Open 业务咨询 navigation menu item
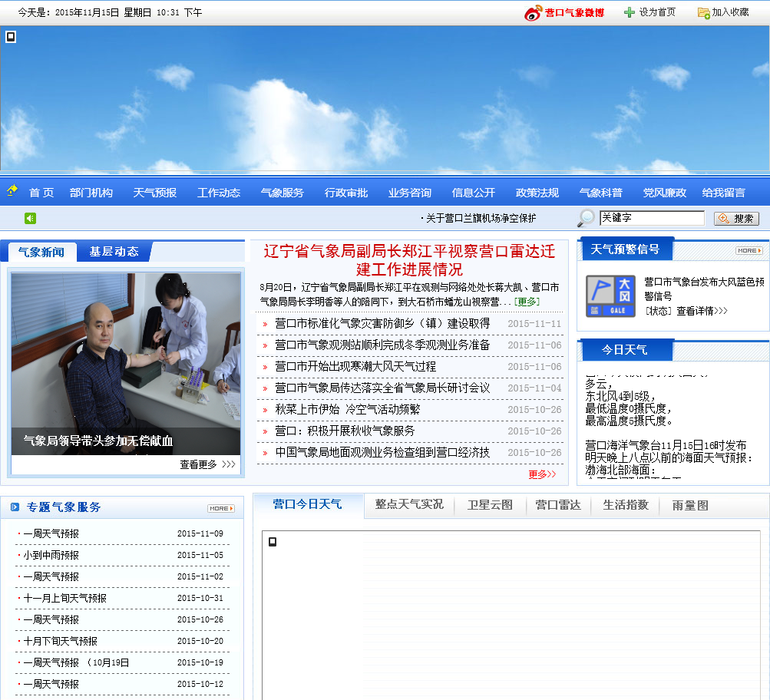This screenshot has height=700, width=770. [x=410, y=193]
